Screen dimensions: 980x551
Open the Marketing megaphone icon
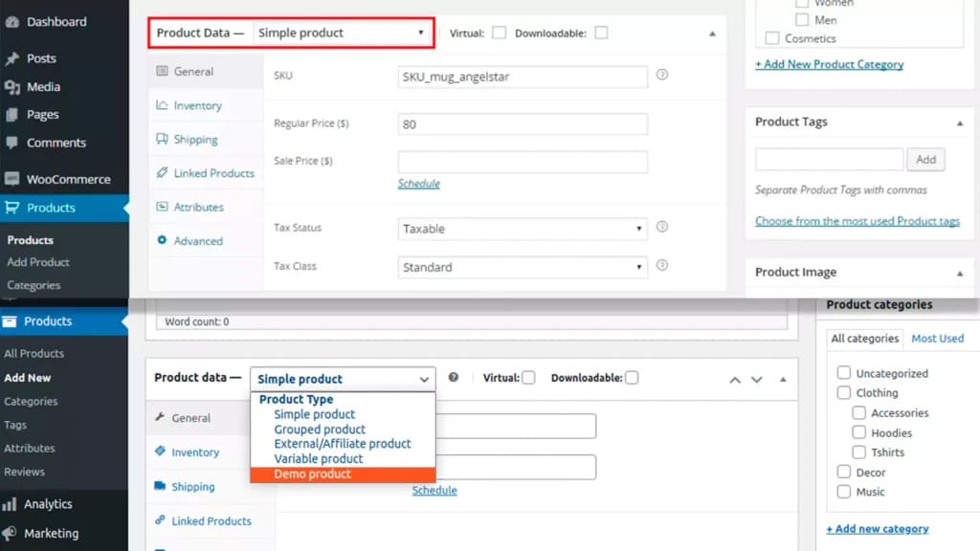click(x=10, y=534)
